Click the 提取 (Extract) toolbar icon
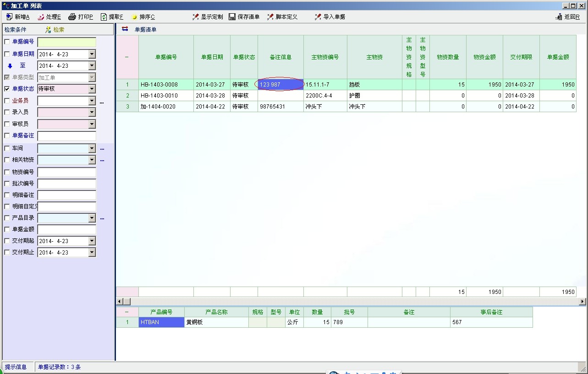Screen dimensions: 588x374 pos(104,17)
